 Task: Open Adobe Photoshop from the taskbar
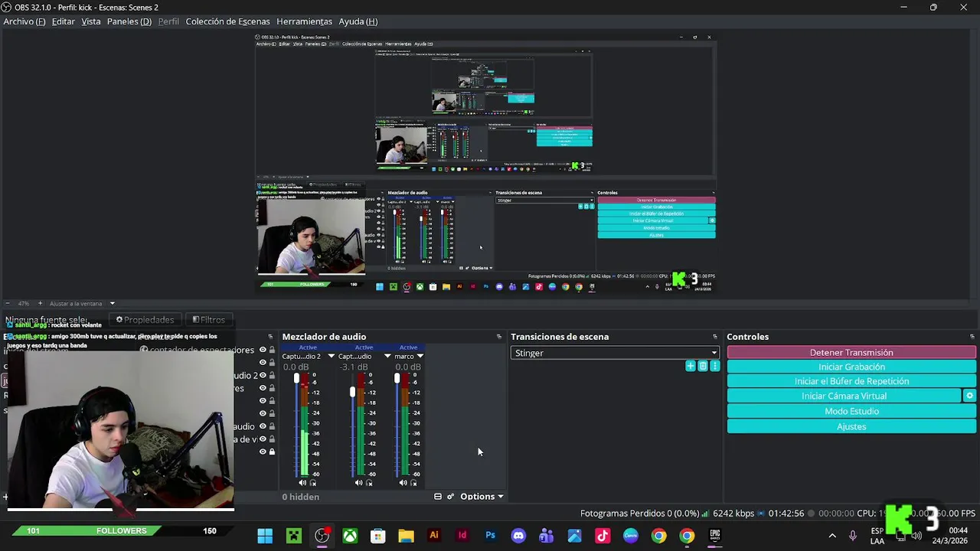click(x=490, y=536)
